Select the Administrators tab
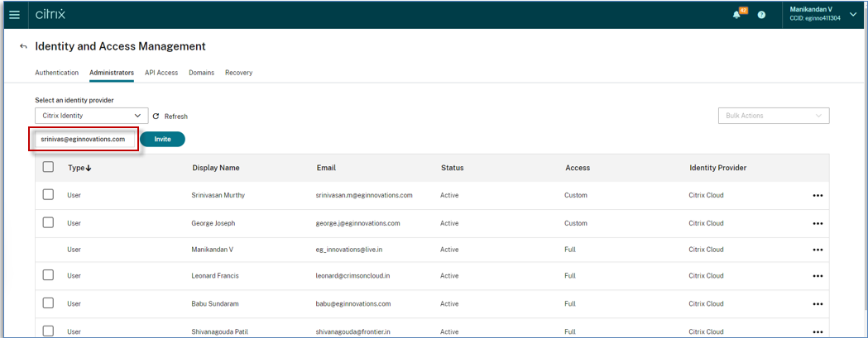Image resolution: width=868 pixels, height=338 pixels. (112, 73)
